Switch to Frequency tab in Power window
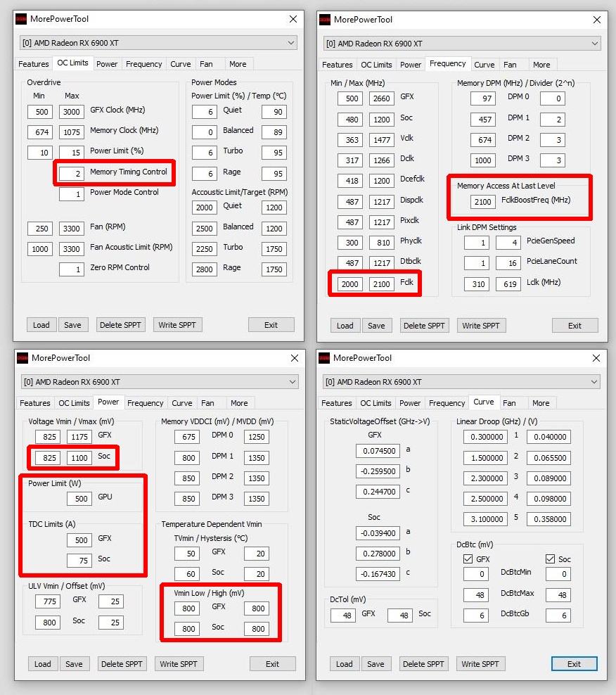Viewport: 616px width, 695px height. [146, 403]
